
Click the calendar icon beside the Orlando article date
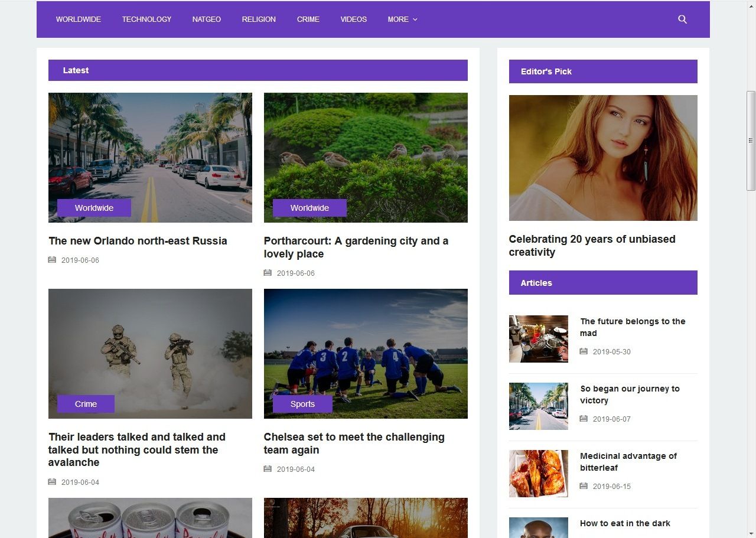tap(52, 259)
